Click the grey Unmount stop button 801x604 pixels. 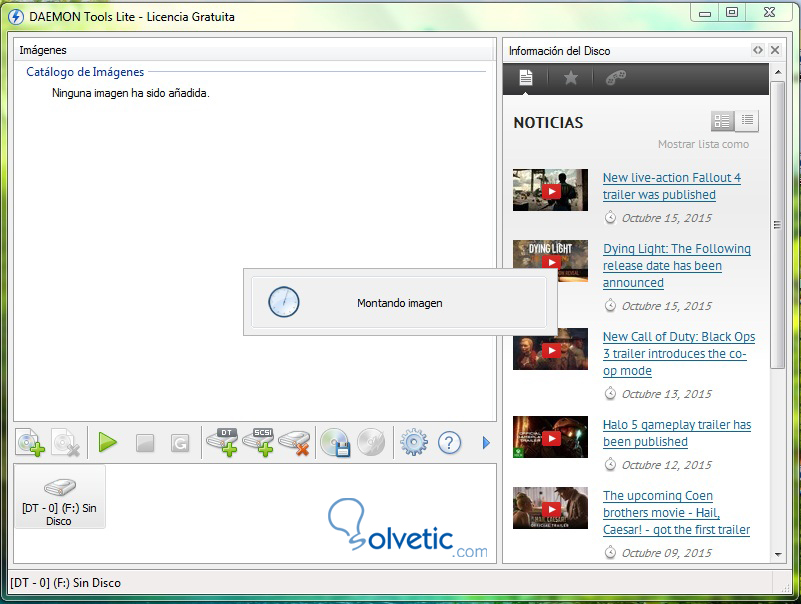tap(145, 443)
